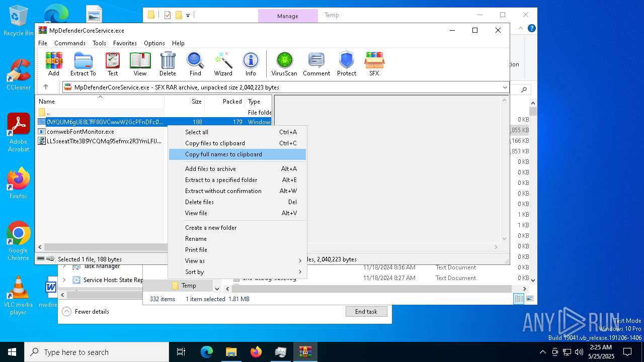Run VirusScan from the toolbar
Viewport: 644px width, 362px height.
(284, 64)
